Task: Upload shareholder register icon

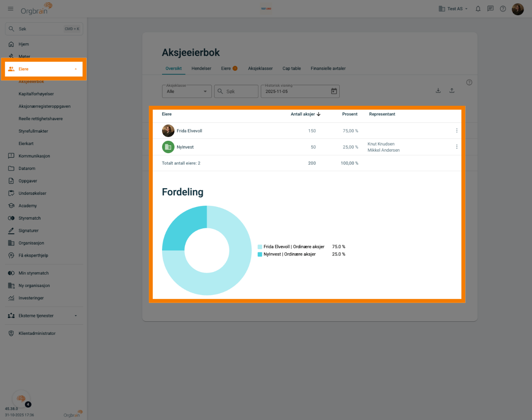Action: 452,91
